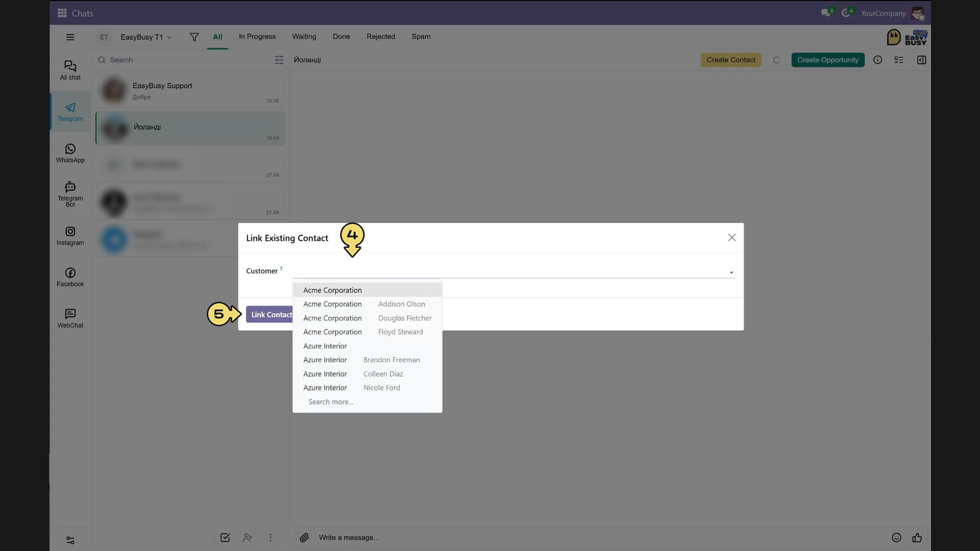Image resolution: width=980 pixels, height=551 pixels.
Task: Open WhatsApp channel in sidebar
Action: (x=70, y=153)
